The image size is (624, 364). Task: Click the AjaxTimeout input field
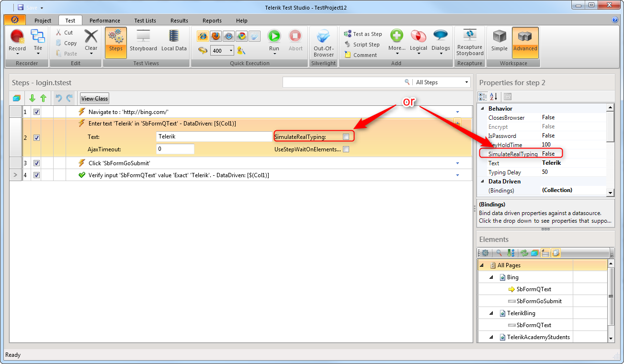[175, 149]
